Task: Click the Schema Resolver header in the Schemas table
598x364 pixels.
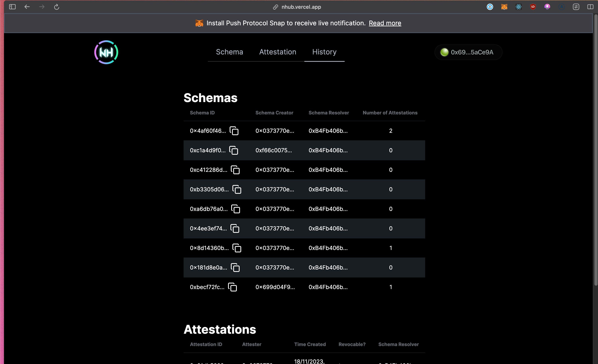Action: coord(329,113)
